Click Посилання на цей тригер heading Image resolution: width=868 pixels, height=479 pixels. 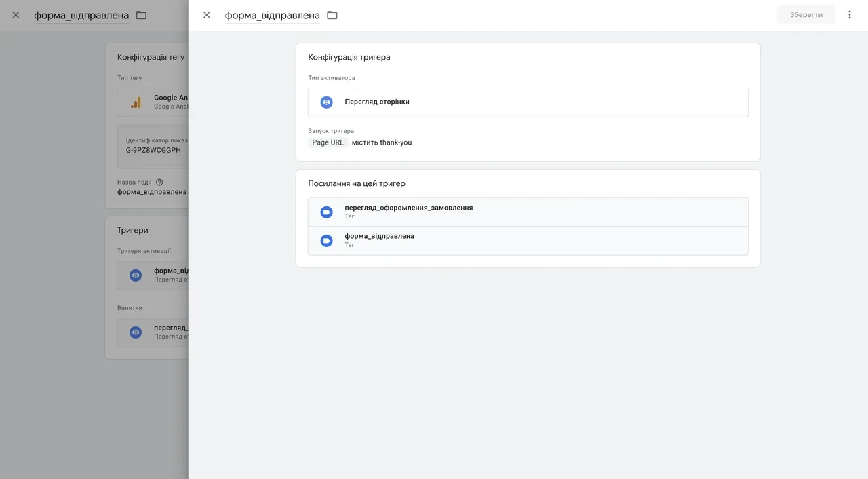point(357,183)
